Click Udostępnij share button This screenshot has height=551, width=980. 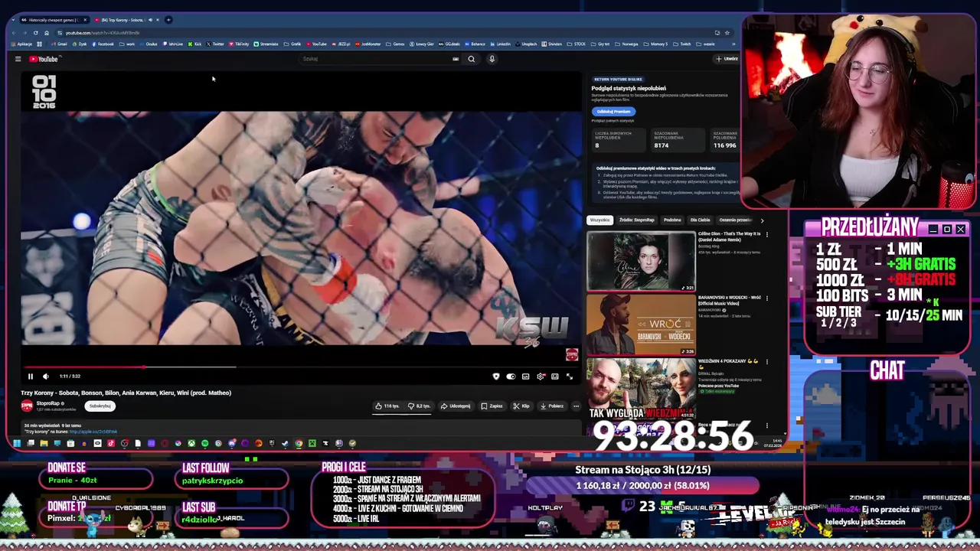pyautogui.click(x=456, y=406)
